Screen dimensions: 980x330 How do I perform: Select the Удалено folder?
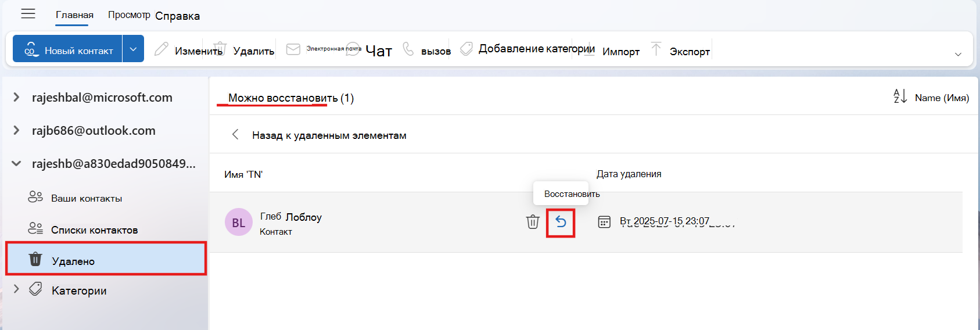(106, 259)
